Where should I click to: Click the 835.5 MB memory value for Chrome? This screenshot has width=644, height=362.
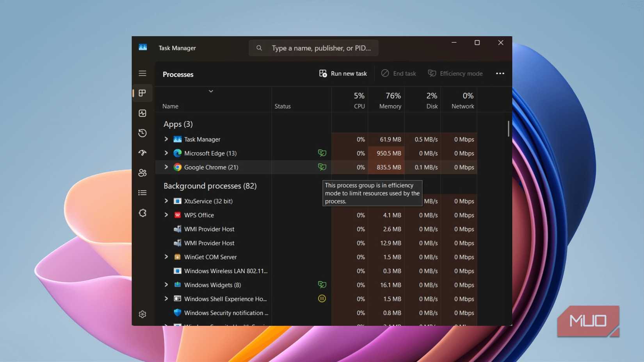pos(389,167)
